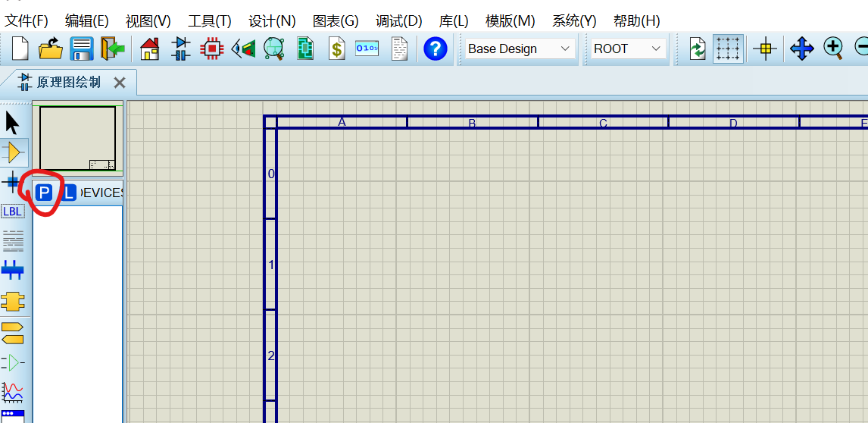Open 库(L) menu
This screenshot has width=868, height=423.
pyautogui.click(x=454, y=21)
